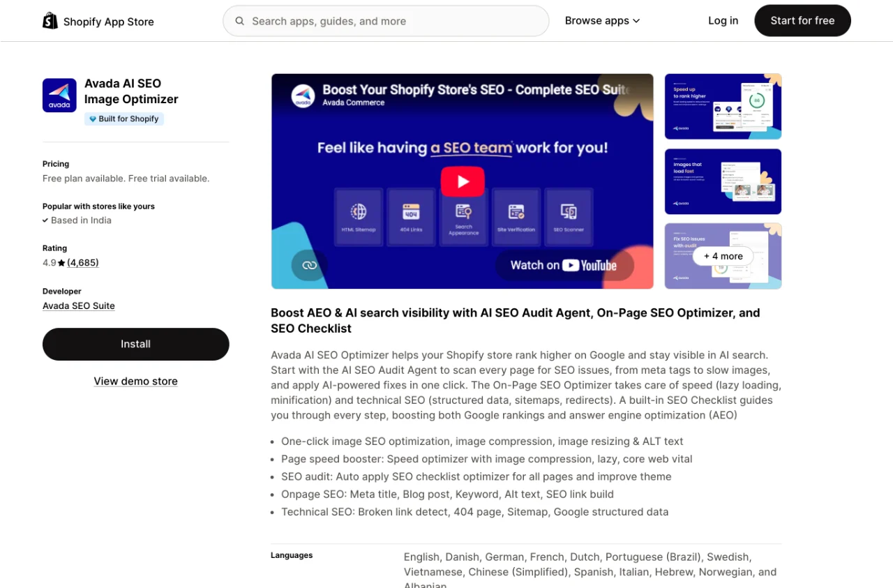This screenshot has width=893, height=588.
Task: Click the Avada AI SEO Image Optimizer heading
Action: point(131,91)
